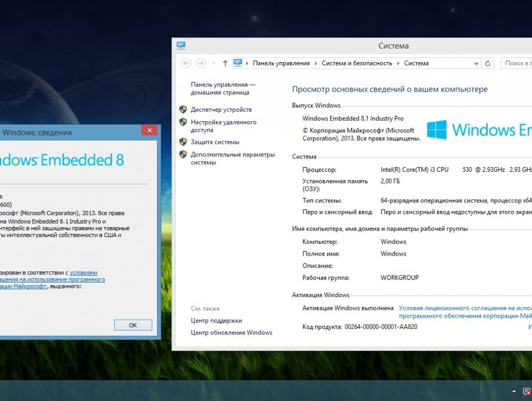Open Центр обновления Windows link
Image resolution: width=532 pixels, height=401 pixels.
coord(231,332)
